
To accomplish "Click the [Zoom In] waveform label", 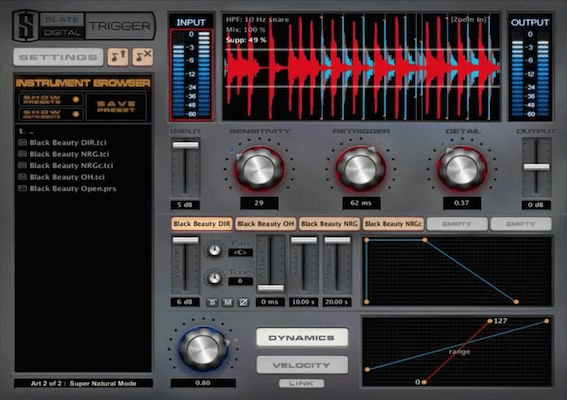I will [469, 19].
